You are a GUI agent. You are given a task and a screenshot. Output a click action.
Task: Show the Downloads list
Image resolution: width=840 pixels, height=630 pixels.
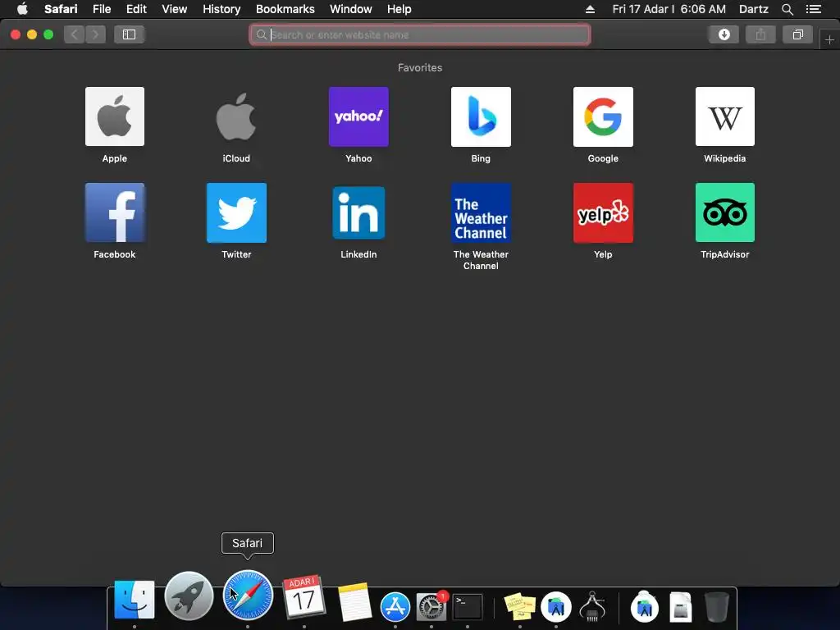click(x=724, y=34)
